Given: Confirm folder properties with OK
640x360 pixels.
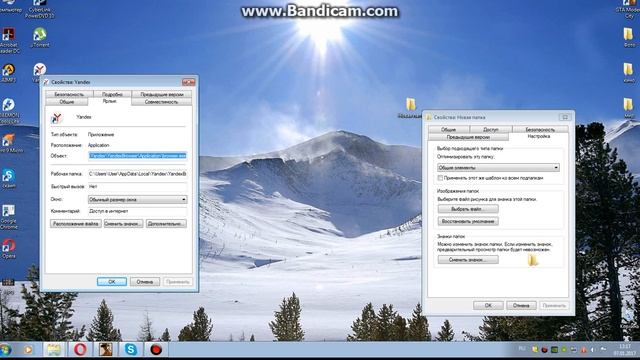Looking at the screenshot, I should point(488,305).
